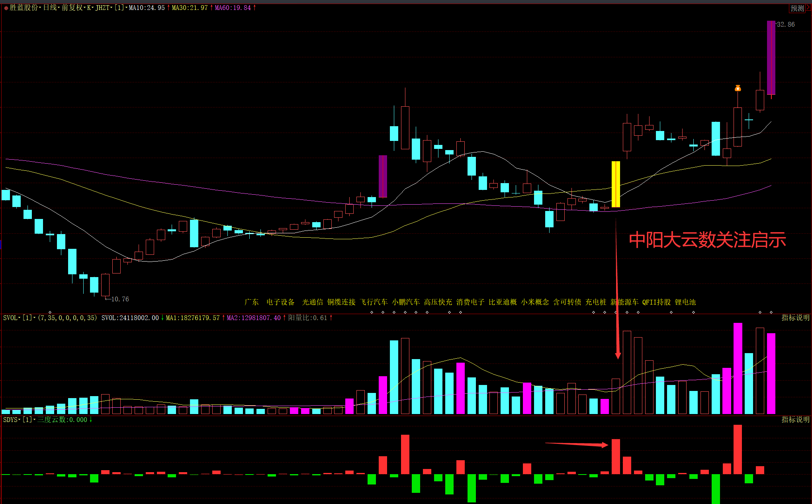Click the 三度云数:0.000 value
812x504 pixels.
click(x=62, y=420)
